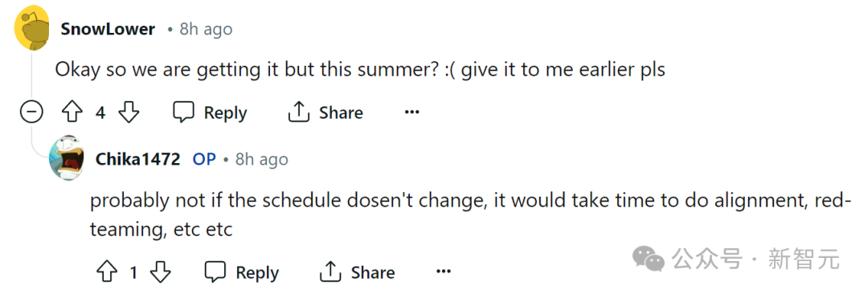Click the Share label under Chika1472's reply
The height and width of the screenshot is (294, 868).
point(373,272)
